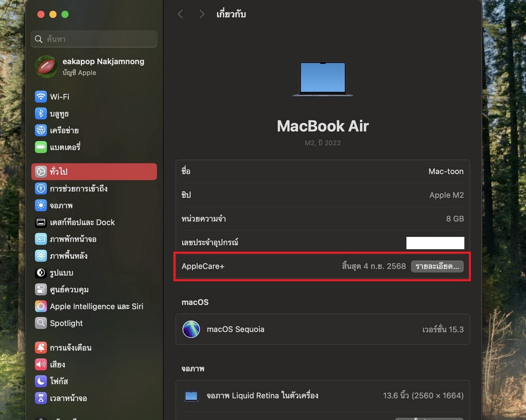Open Screen Time (เวลาหน้าจอ) hourglass icon
Viewport: 526px width, 420px height.
pos(41,398)
